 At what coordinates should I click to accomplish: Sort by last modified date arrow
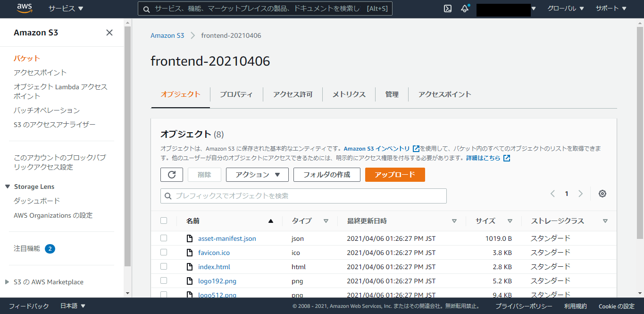tap(454, 221)
